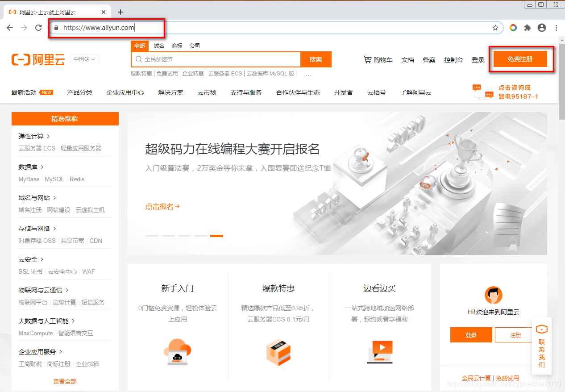Viewport: 565px width, 392px height.
Task: Select the third banner carousel indicator
Action: point(184,235)
